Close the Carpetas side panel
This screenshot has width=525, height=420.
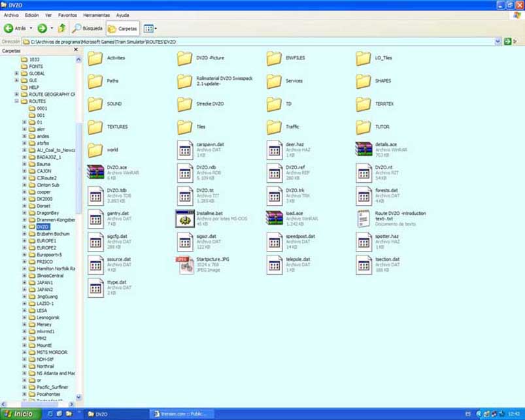click(76, 50)
